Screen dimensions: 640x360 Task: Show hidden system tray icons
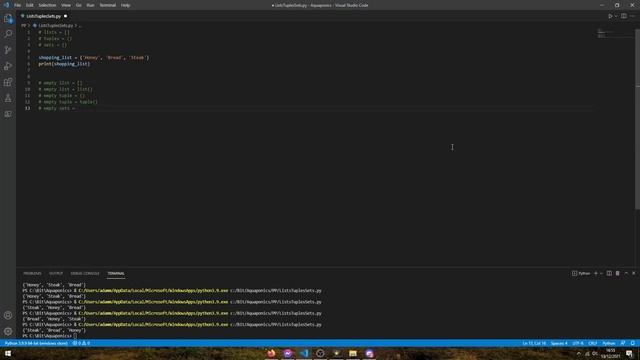coord(578,353)
